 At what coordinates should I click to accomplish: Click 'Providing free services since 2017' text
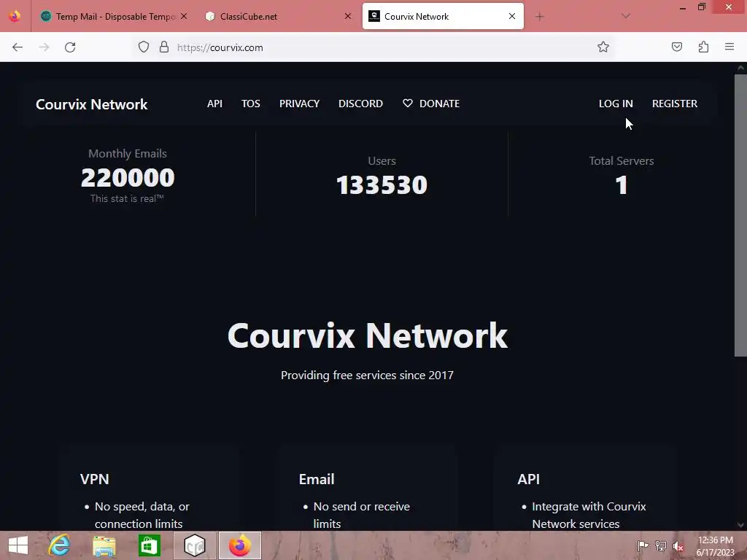(x=367, y=376)
